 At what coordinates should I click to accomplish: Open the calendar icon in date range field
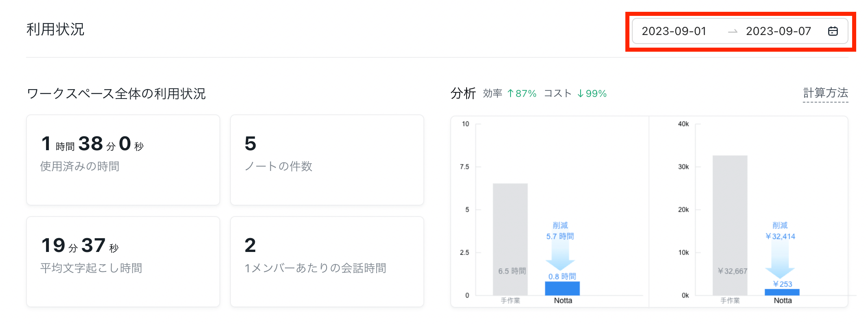pos(833,31)
